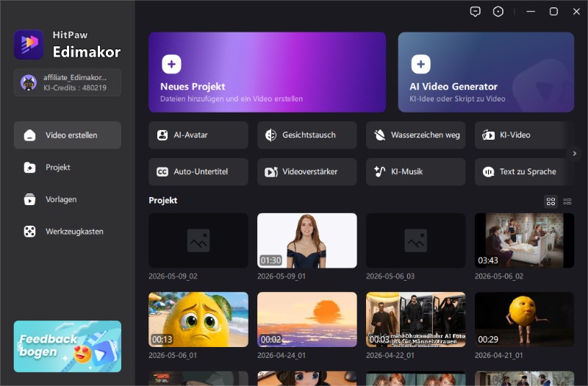The image size is (588, 386).
Task: Click the AI Video Generator card title
Action: (453, 87)
